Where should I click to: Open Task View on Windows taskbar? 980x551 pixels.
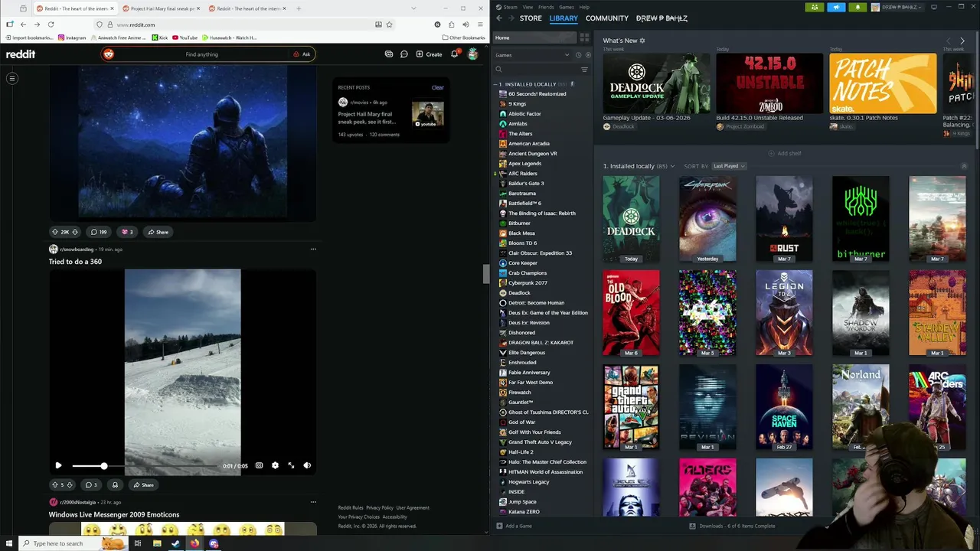tap(138, 543)
